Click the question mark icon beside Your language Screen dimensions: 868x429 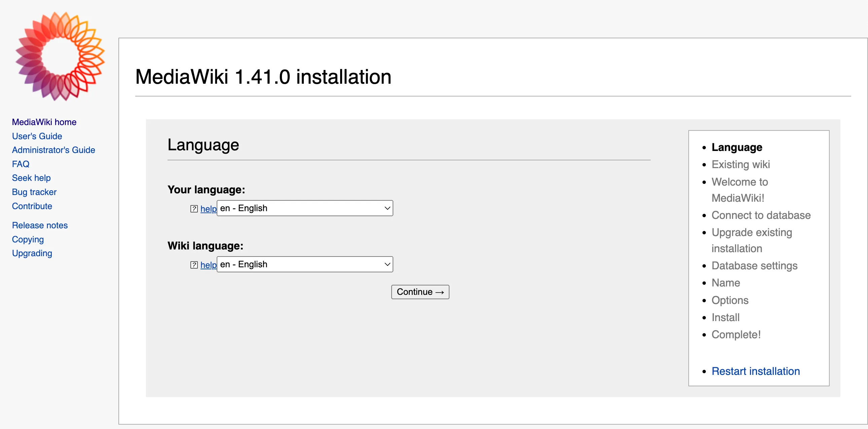click(x=194, y=209)
